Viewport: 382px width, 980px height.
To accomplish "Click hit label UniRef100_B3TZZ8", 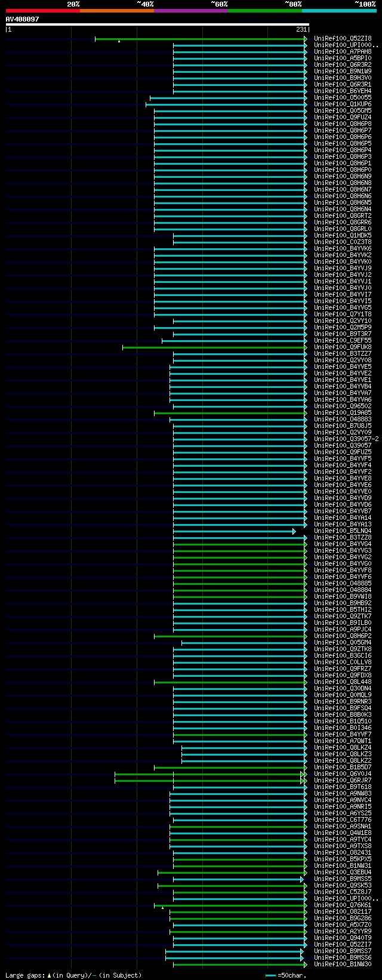I will click(x=343, y=537).
